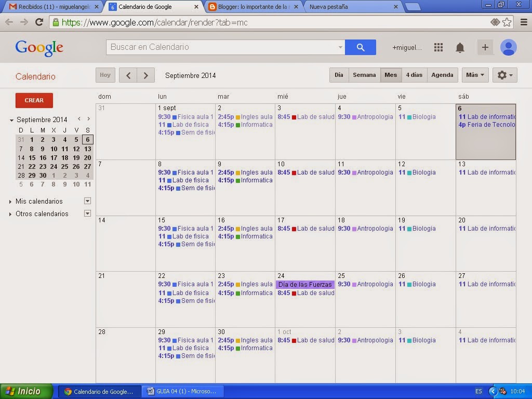The width and height of the screenshot is (532, 399).
Task: Expand Otros calendarios section
Action: click(10, 214)
